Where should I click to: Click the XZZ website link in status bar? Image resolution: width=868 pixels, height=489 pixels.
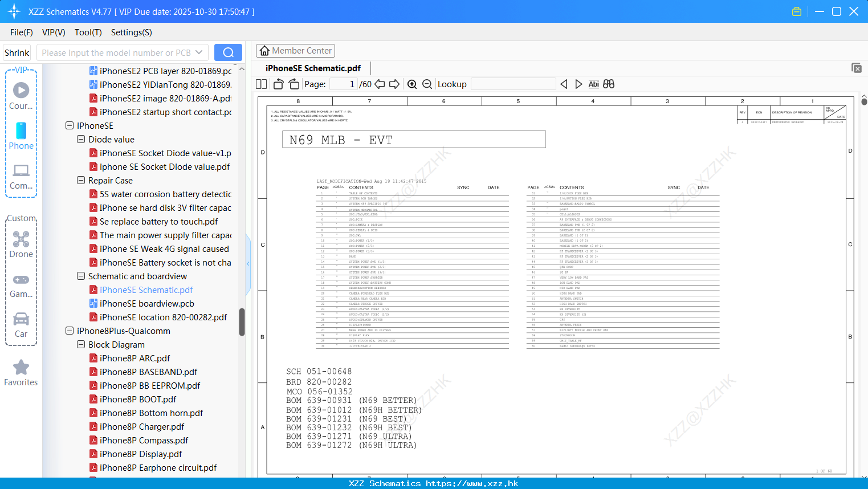click(472, 483)
